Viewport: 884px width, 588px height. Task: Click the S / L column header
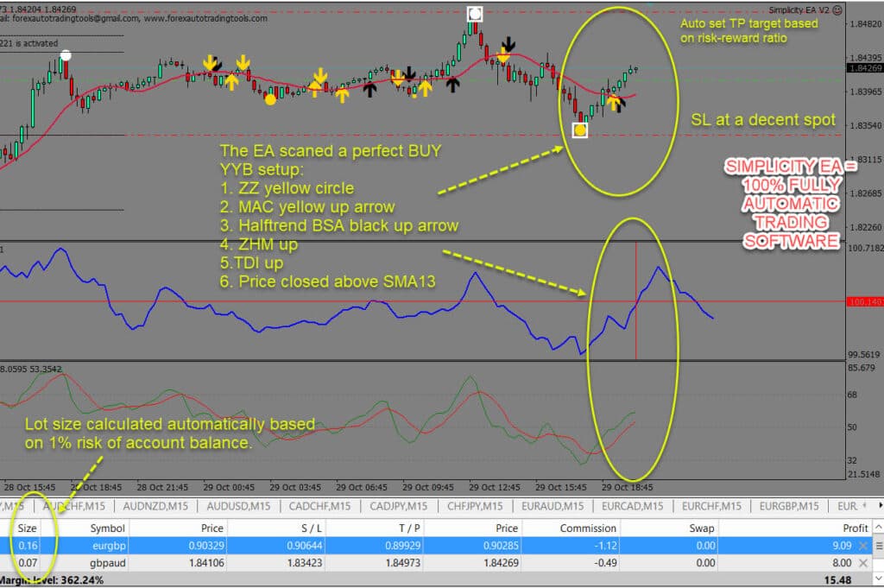311,528
